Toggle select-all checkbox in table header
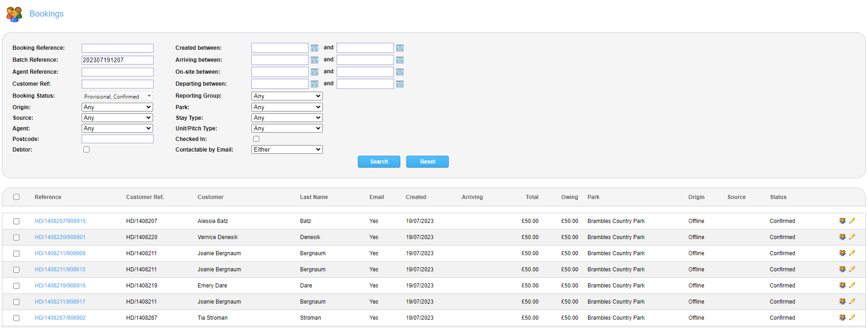This screenshot has width=868, height=328. click(x=17, y=197)
